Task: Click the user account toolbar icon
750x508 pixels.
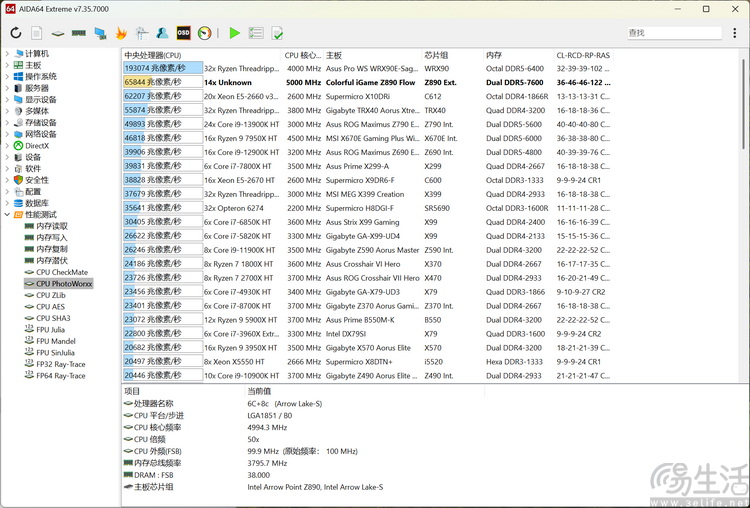Action: [163, 33]
